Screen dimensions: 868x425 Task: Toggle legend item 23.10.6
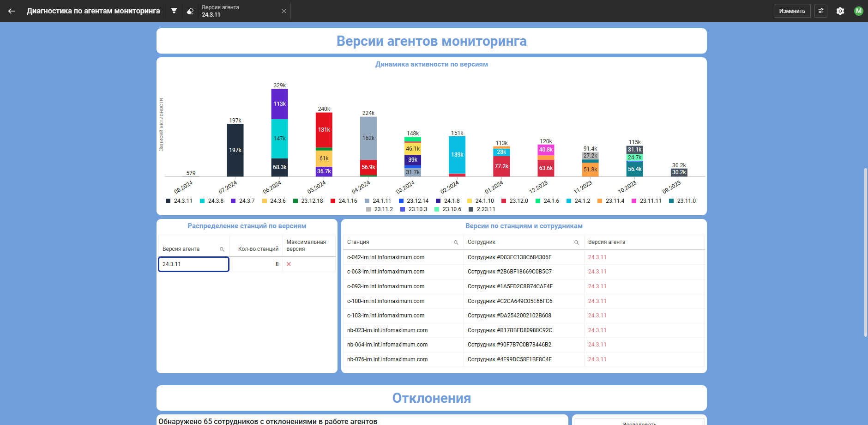click(448, 209)
